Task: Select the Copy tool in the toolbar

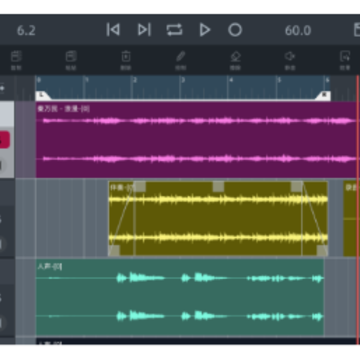Action: pyautogui.click(x=16, y=60)
